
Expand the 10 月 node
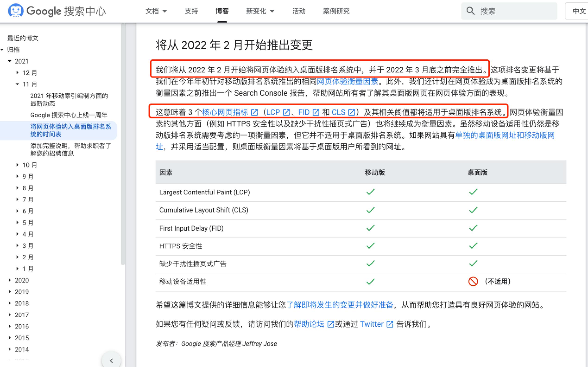[17, 165]
